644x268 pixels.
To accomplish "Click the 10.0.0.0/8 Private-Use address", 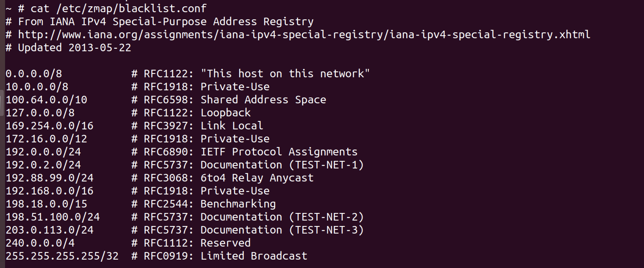I will click(37, 87).
